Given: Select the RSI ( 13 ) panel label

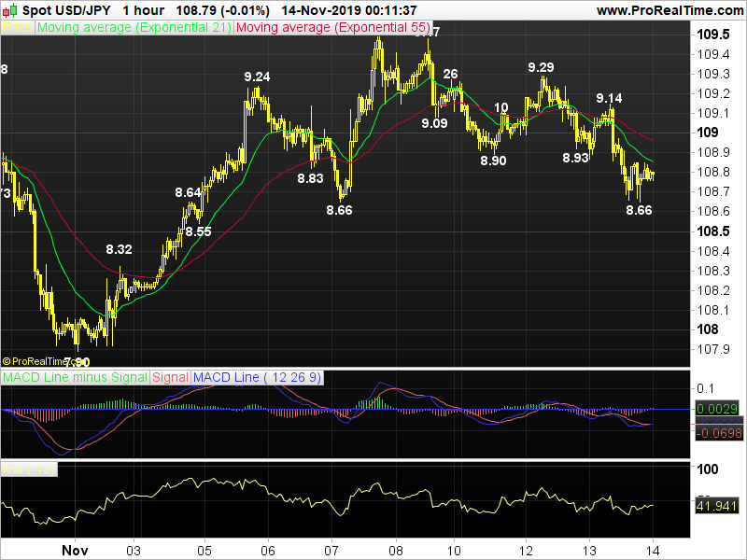Looking at the screenshot, I should point(28,467).
